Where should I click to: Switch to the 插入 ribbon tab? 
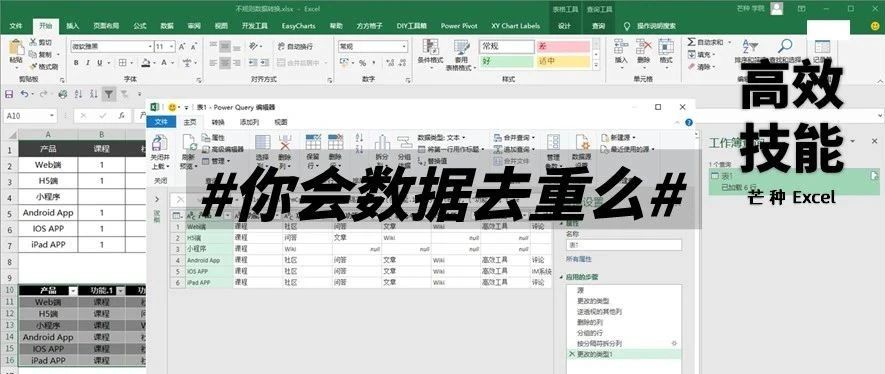(x=73, y=26)
